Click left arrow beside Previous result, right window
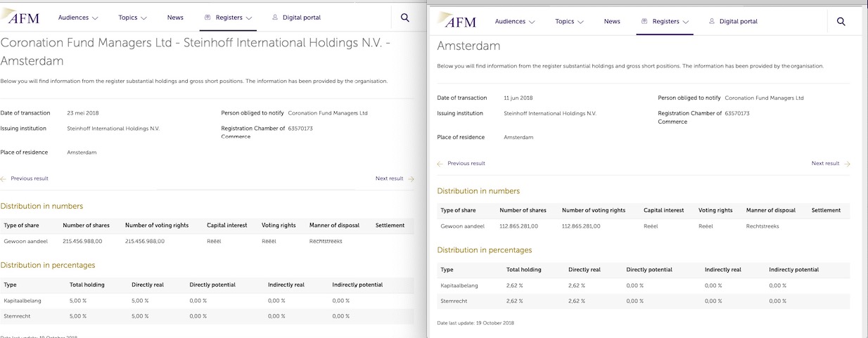 440,164
